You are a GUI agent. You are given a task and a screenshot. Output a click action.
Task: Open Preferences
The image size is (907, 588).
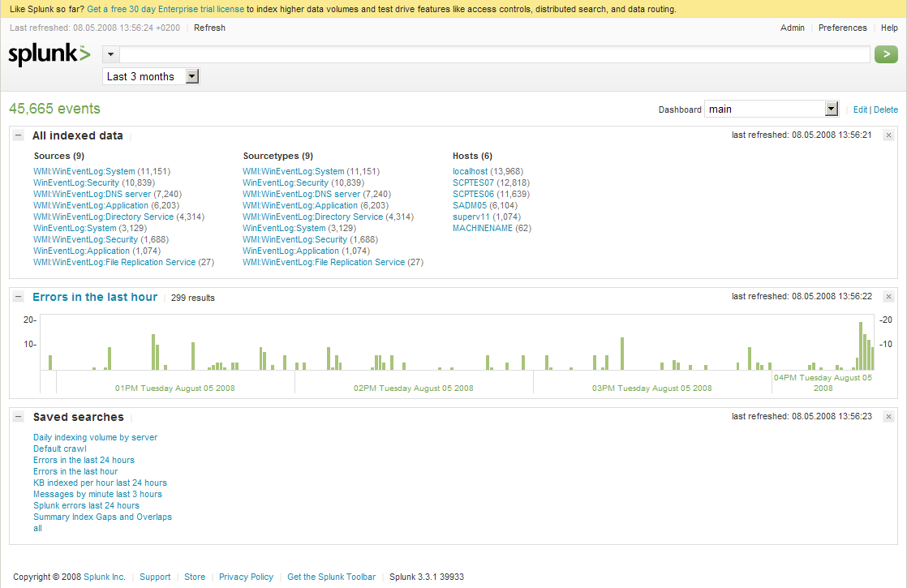pos(843,28)
